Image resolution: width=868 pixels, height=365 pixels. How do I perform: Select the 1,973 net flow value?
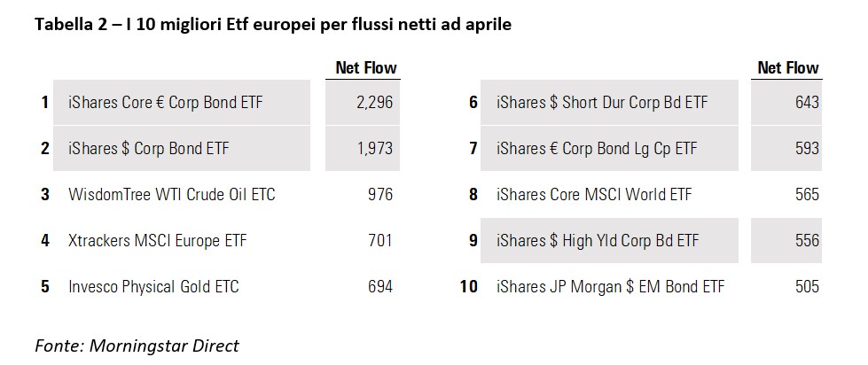(x=374, y=149)
